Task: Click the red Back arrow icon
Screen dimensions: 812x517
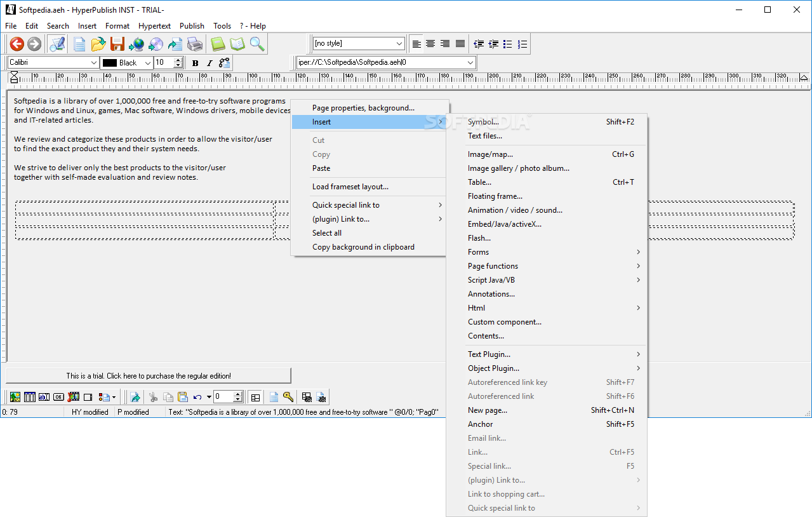Action: pyautogui.click(x=17, y=44)
